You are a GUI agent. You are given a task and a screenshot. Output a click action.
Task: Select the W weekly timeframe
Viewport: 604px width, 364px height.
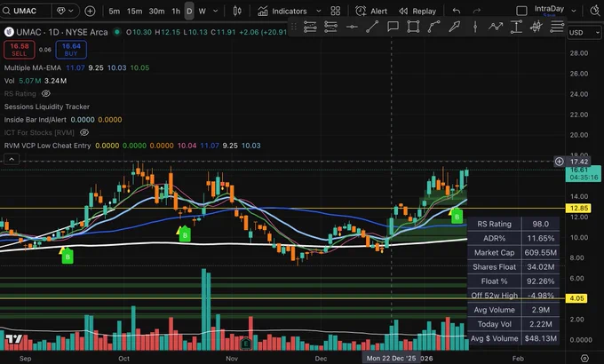[202, 12]
